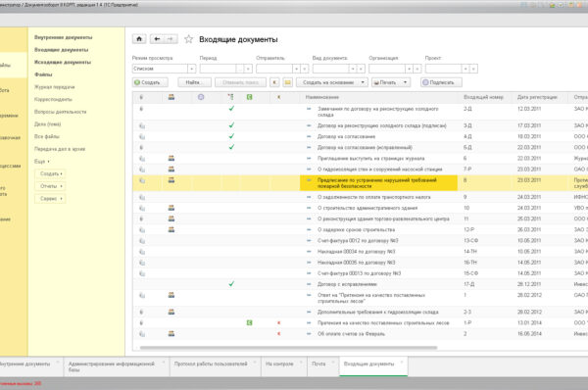Open the Период selection ellipsis button
This screenshot has width=588, height=390.
coord(240,69)
